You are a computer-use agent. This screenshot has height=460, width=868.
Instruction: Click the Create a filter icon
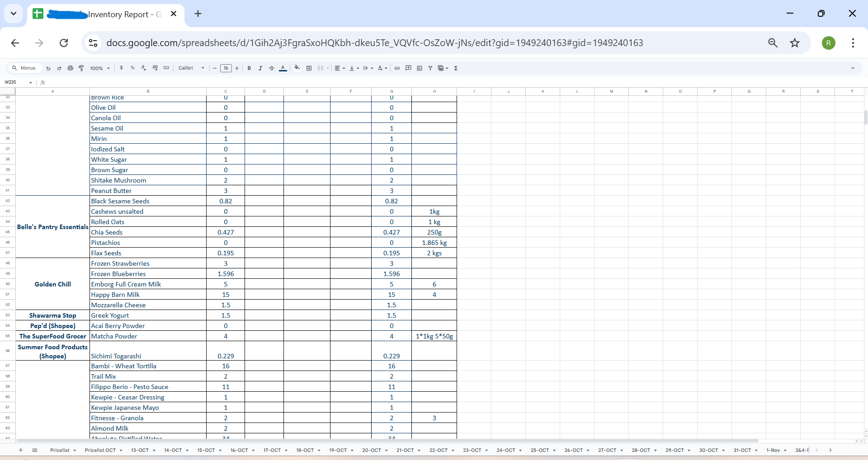pyautogui.click(x=430, y=68)
